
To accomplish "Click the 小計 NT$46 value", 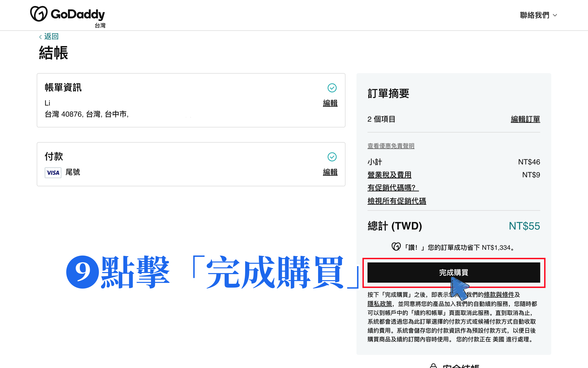I will pyautogui.click(x=529, y=162).
